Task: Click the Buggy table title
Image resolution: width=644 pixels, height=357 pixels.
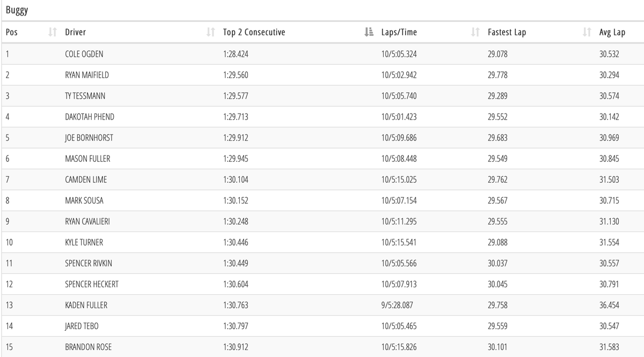Action: [x=17, y=10]
